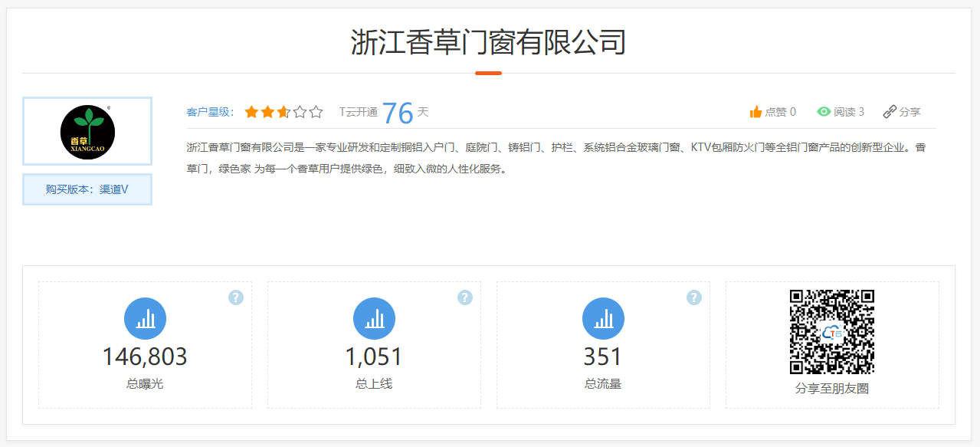Click the 146,803 total exposure number
The height and width of the screenshot is (447, 980).
(145, 357)
